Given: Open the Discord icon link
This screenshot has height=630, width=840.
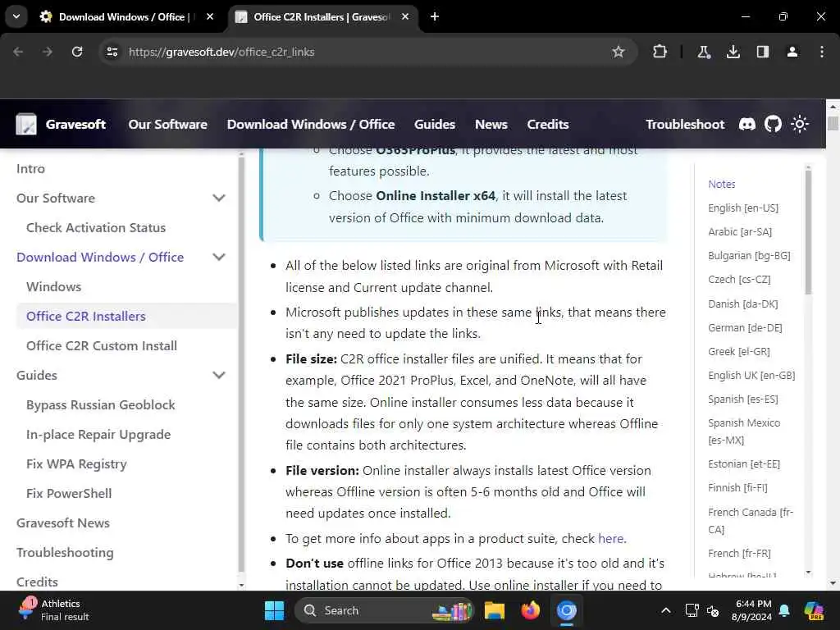Looking at the screenshot, I should click(746, 125).
